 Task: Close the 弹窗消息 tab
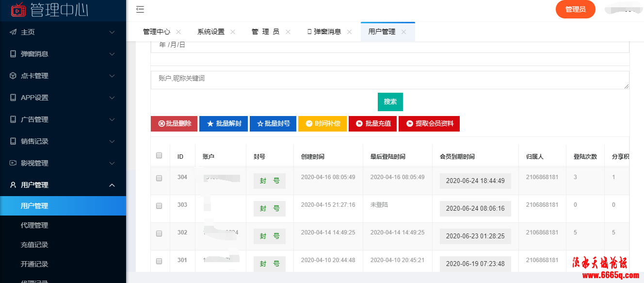point(349,32)
